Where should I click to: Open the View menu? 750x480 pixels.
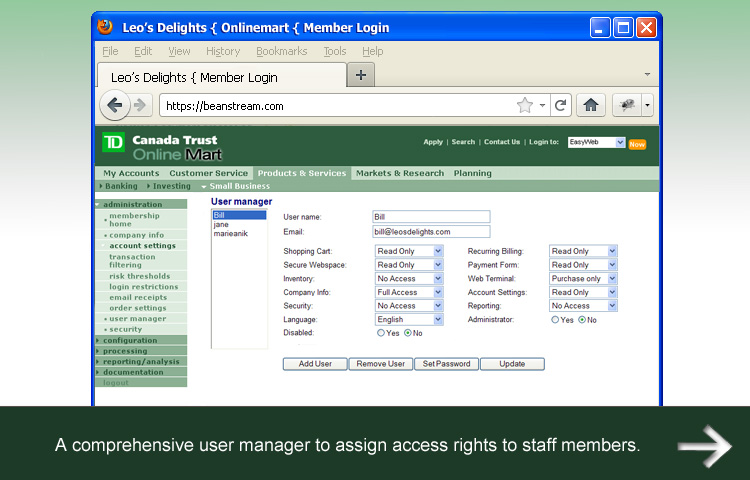[179, 51]
